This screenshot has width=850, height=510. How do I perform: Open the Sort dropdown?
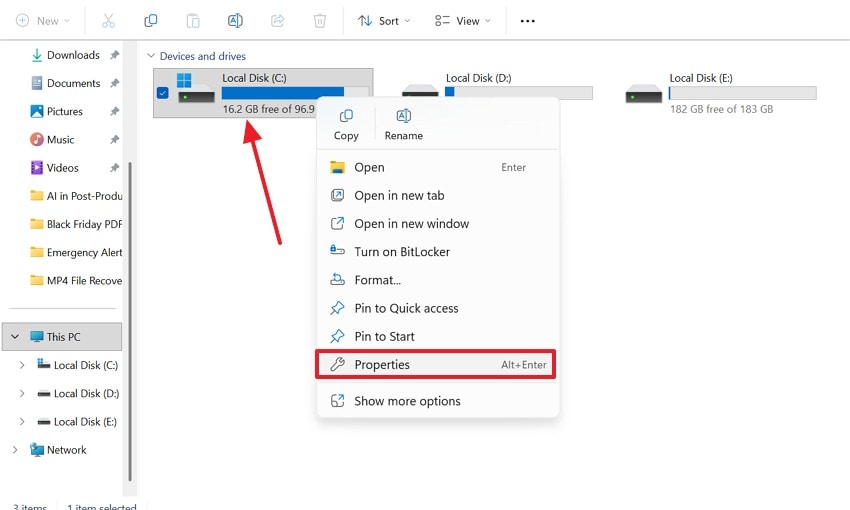(384, 21)
